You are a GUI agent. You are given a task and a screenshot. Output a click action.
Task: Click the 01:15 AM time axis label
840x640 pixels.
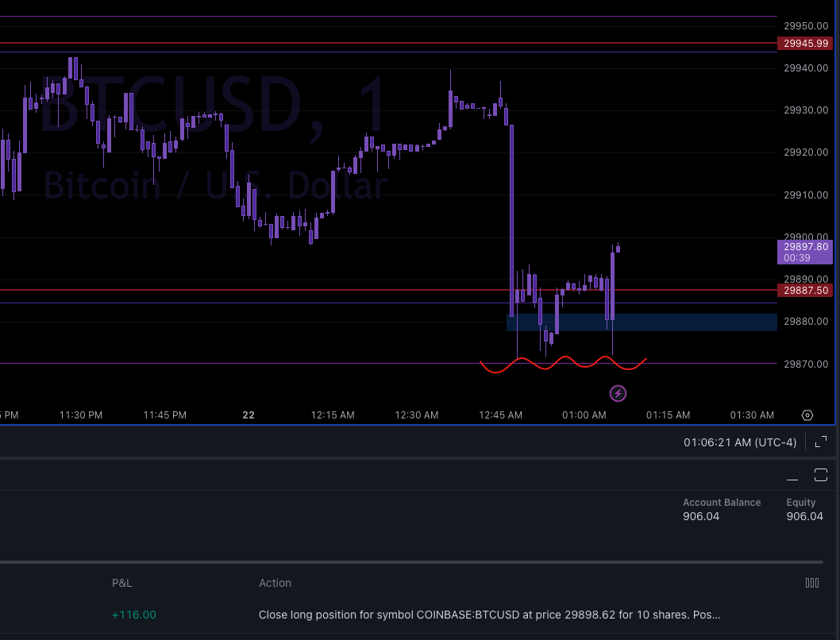click(x=668, y=414)
